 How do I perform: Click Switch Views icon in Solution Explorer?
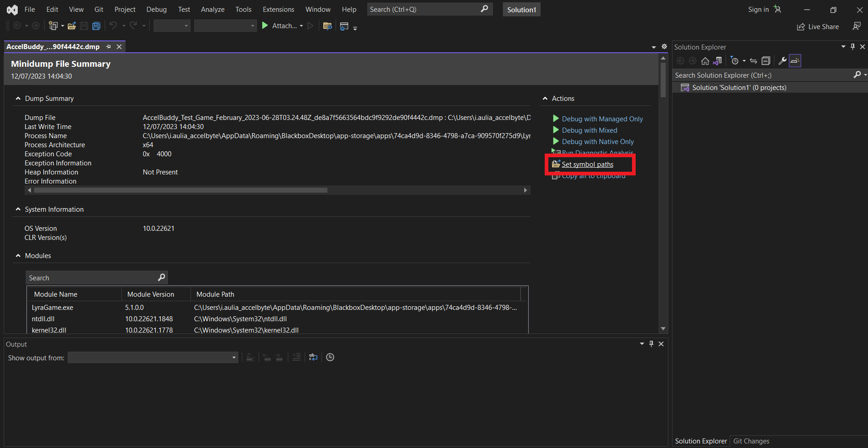click(x=717, y=61)
